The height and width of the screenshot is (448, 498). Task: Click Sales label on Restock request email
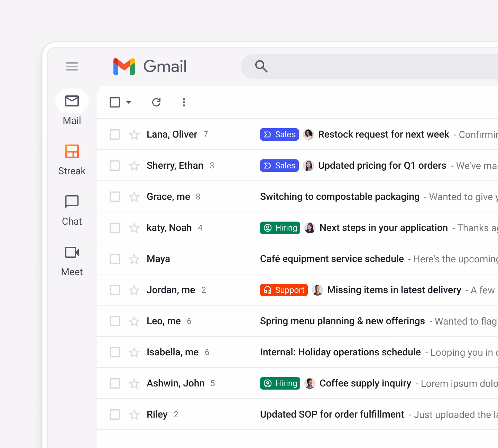pyautogui.click(x=279, y=134)
